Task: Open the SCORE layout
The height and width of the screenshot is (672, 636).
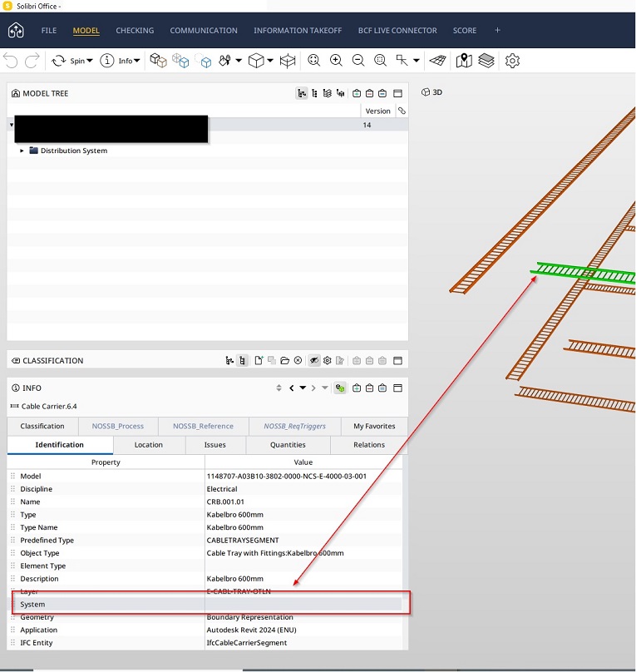Action: (465, 31)
